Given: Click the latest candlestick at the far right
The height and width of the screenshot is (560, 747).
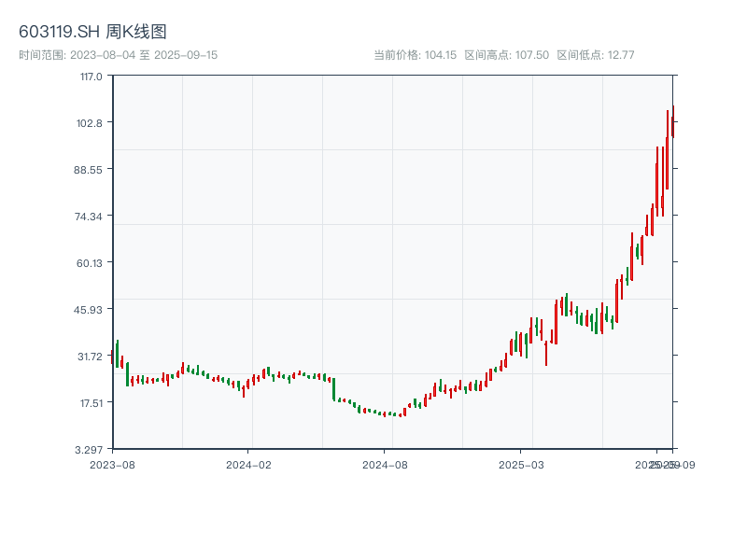Looking at the screenshot, I should (x=672, y=123).
